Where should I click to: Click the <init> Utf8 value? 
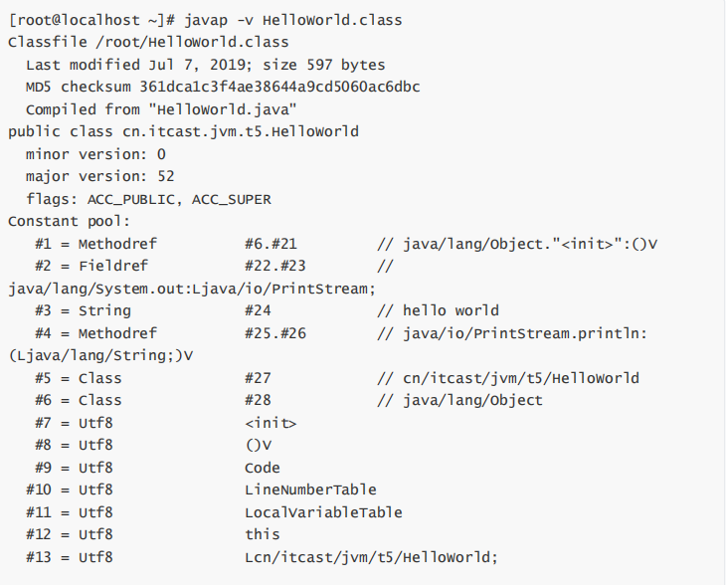pos(271,423)
